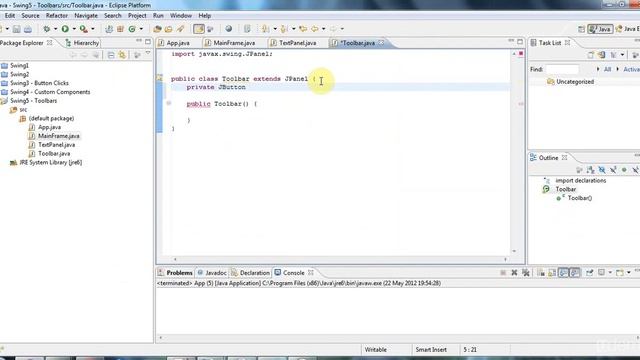Viewport: 640px width, 360px height.
Task: Jump to Last Edit Location icon
Action: (x=303, y=29)
